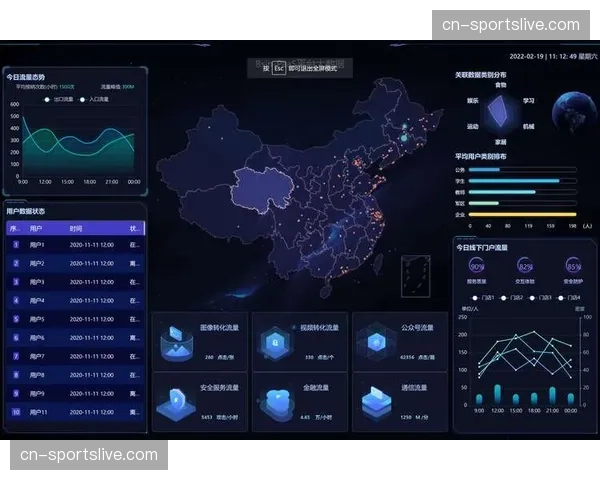This screenshot has width=600, height=480.
Task: Click the 90% circular gauge
Action: (477, 267)
